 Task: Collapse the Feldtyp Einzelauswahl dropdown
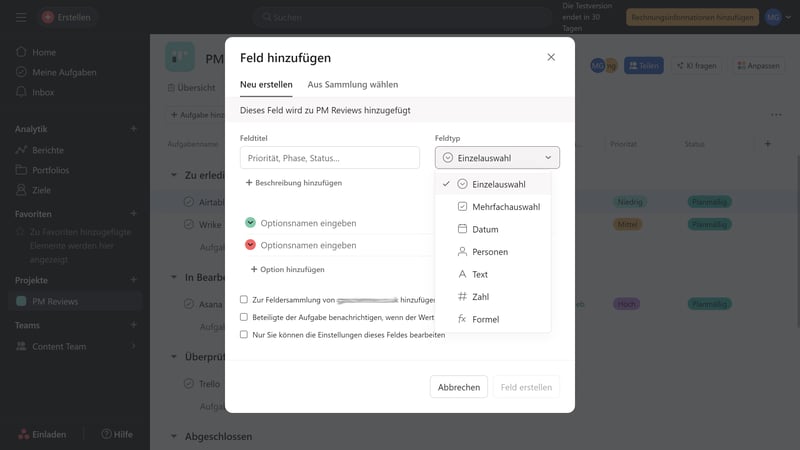coord(497,158)
